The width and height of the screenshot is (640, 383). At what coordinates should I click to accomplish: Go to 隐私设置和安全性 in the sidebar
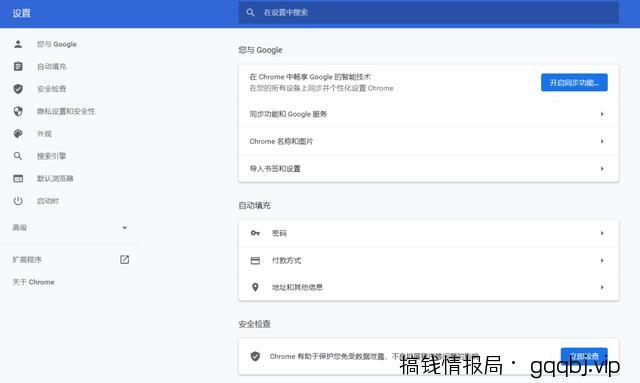[x=66, y=111]
